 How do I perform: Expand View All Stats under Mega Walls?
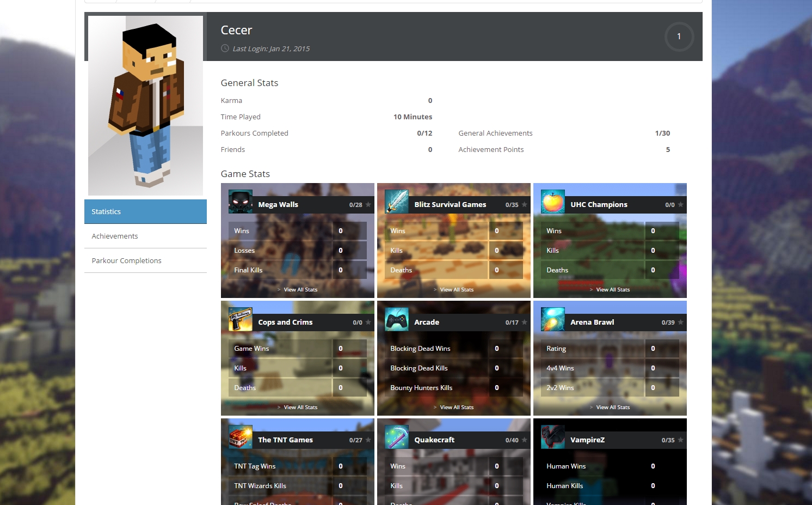coord(297,290)
